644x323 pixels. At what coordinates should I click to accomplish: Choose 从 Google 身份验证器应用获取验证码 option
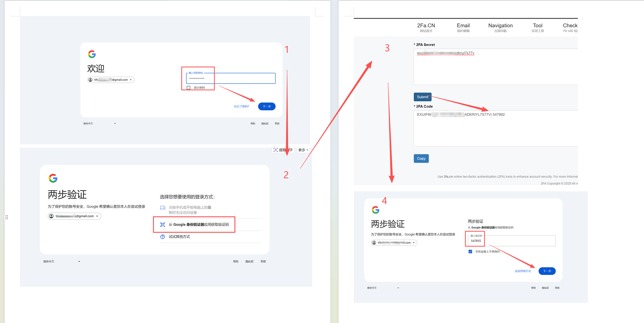tap(211, 225)
